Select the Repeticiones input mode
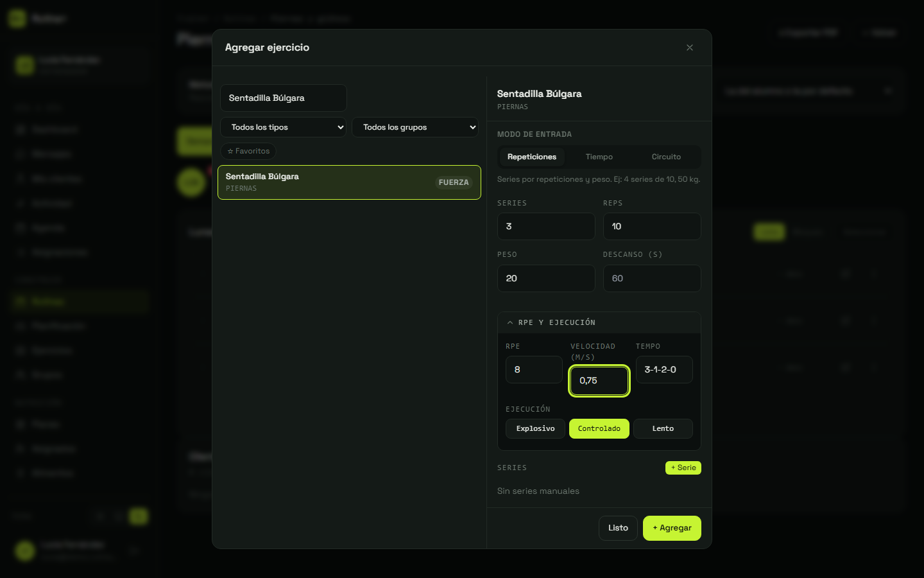The height and width of the screenshot is (578, 924). (x=532, y=157)
